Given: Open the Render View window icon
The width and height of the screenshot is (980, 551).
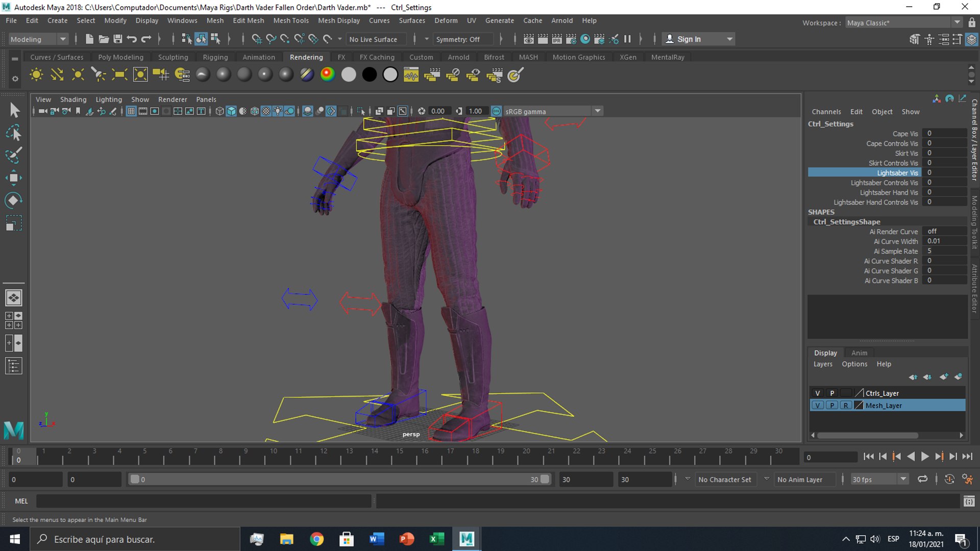Looking at the screenshot, I should pyautogui.click(x=529, y=39).
